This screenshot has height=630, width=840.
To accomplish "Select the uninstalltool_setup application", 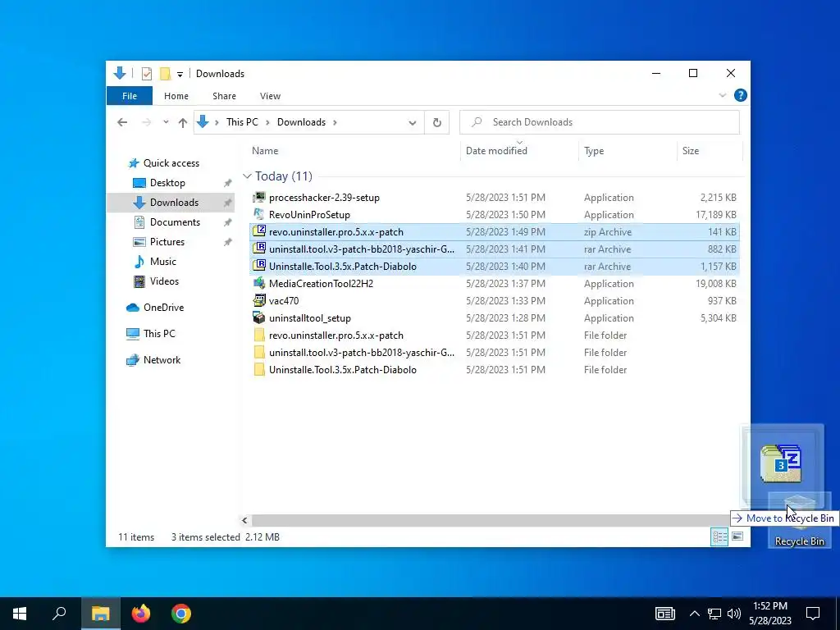I will click(x=494, y=317).
